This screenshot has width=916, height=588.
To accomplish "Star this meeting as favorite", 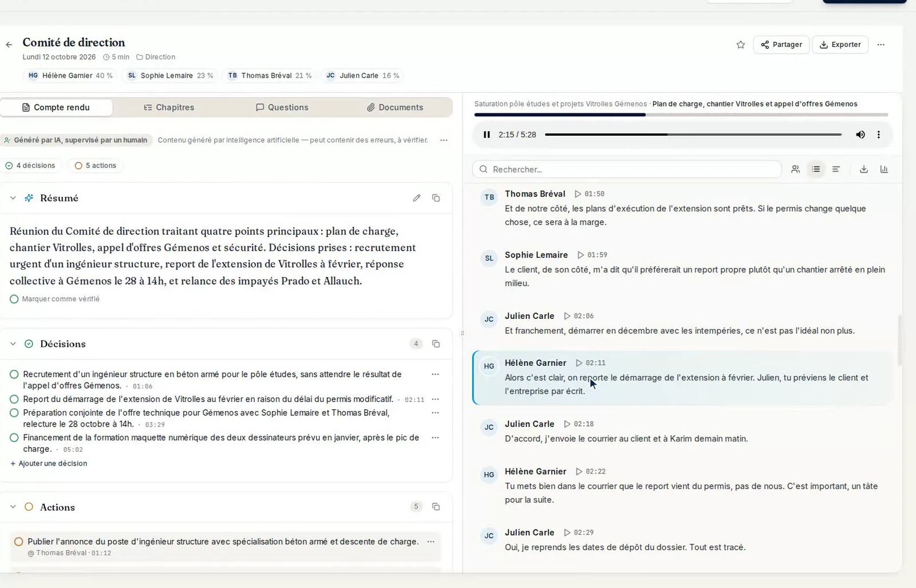I will coord(740,45).
